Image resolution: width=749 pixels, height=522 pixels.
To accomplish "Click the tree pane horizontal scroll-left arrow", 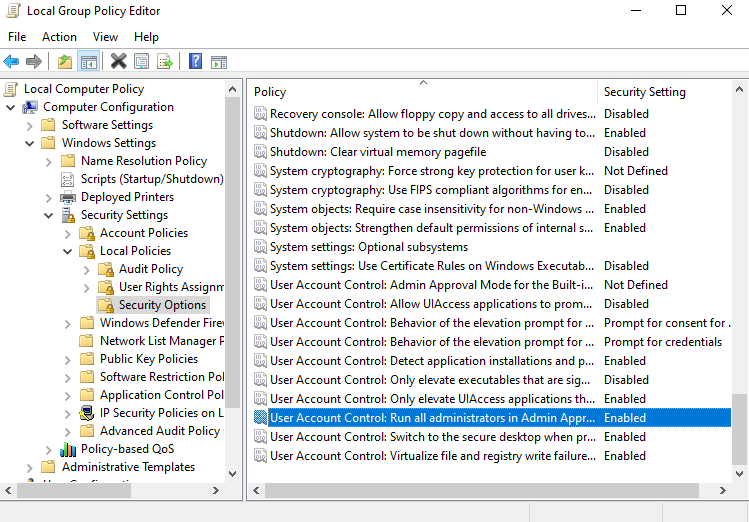I will point(8,490).
